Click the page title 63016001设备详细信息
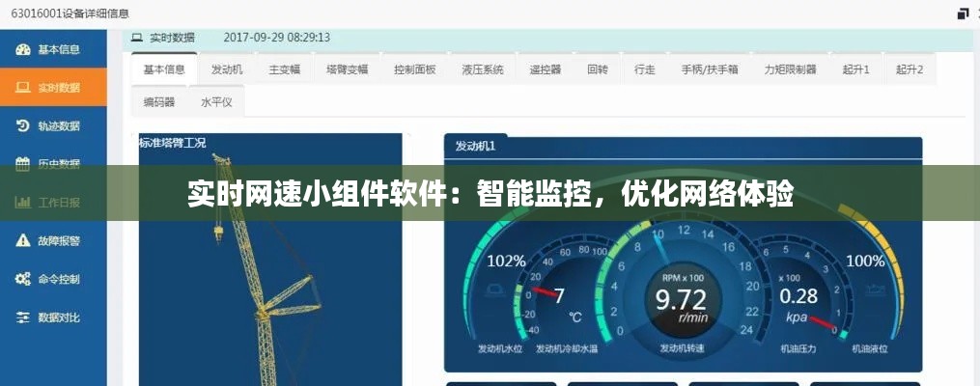Image resolution: width=980 pixels, height=386 pixels. pos(70,14)
